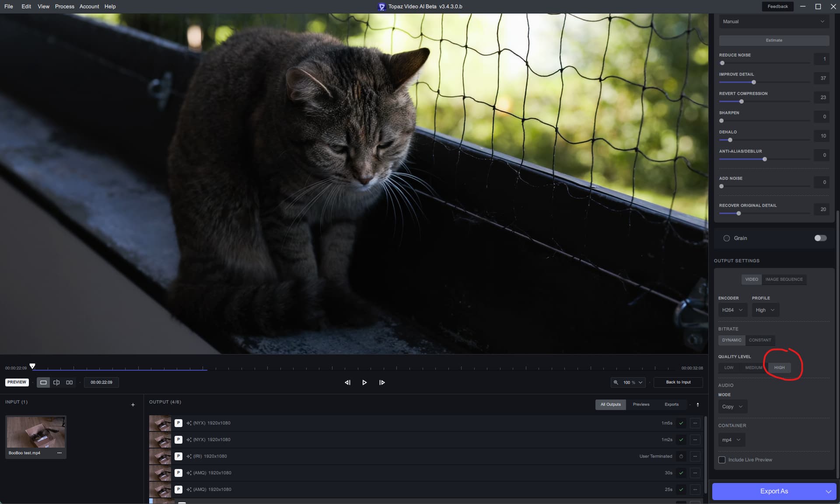Step back to previous frame

click(347, 382)
